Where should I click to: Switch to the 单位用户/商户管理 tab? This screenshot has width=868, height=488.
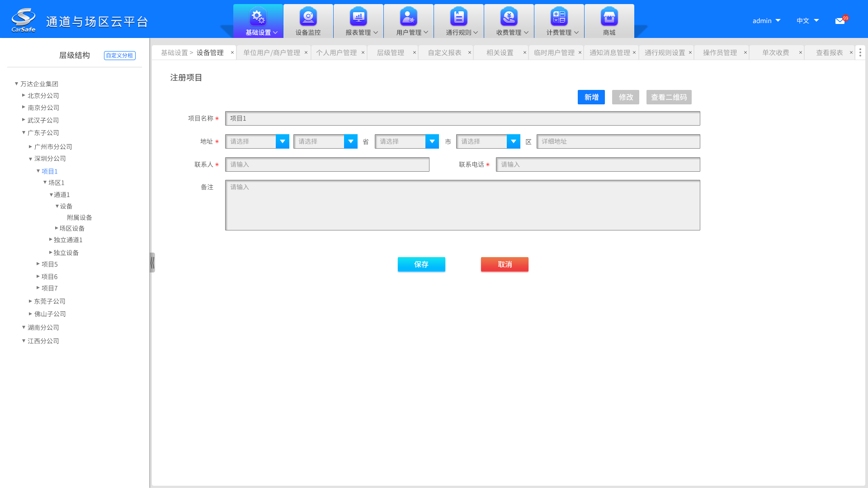tap(272, 53)
